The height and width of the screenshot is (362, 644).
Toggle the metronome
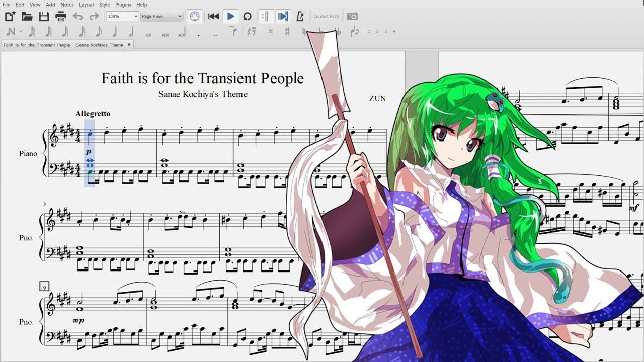click(300, 16)
